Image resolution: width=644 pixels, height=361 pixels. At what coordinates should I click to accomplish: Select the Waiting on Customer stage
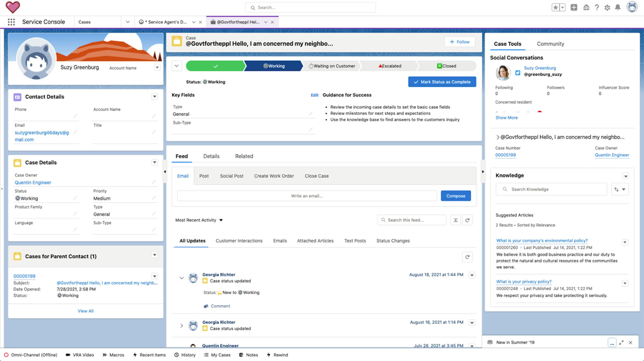click(332, 66)
